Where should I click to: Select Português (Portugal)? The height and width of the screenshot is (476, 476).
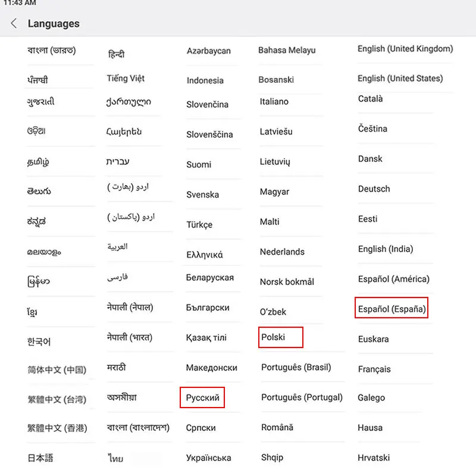pos(302,397)
